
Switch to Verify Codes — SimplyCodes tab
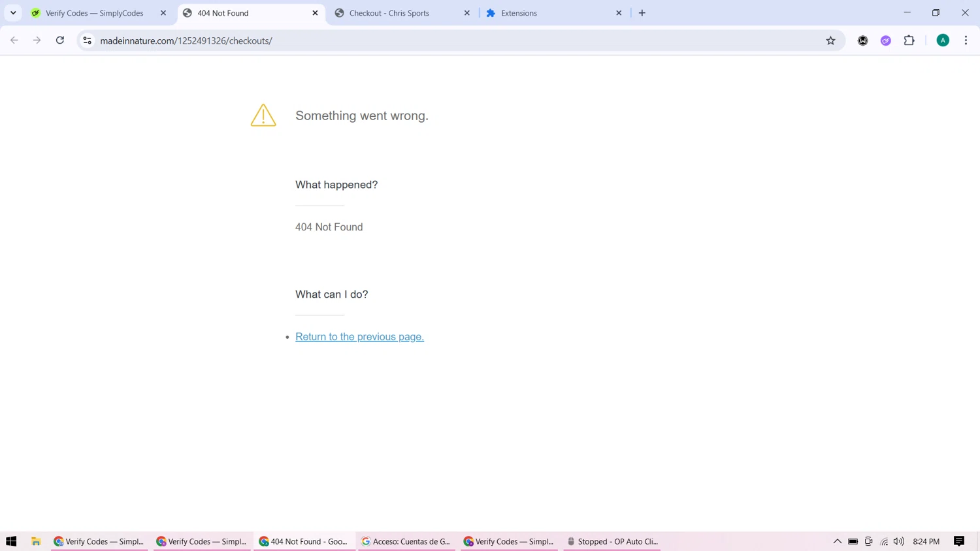[x=95, y=13]
